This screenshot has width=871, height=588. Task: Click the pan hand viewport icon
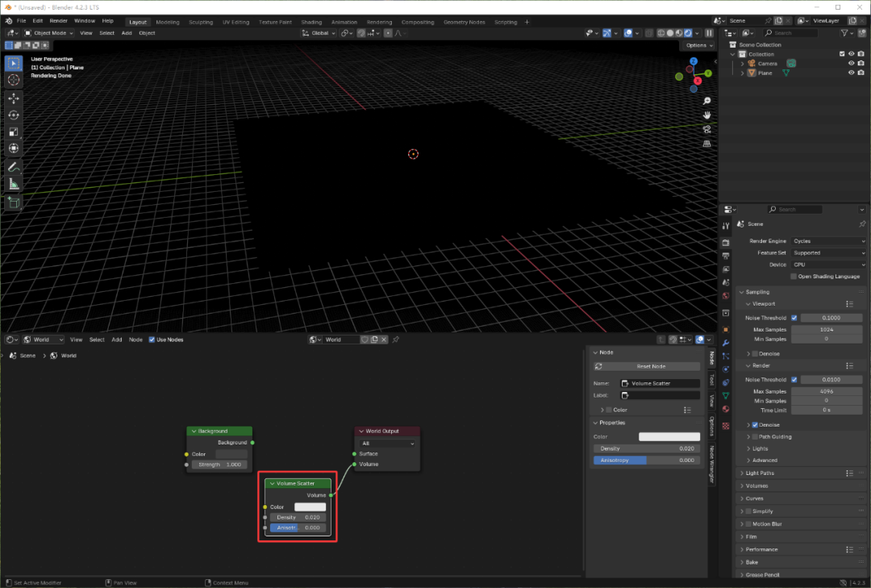pos(706,115)
